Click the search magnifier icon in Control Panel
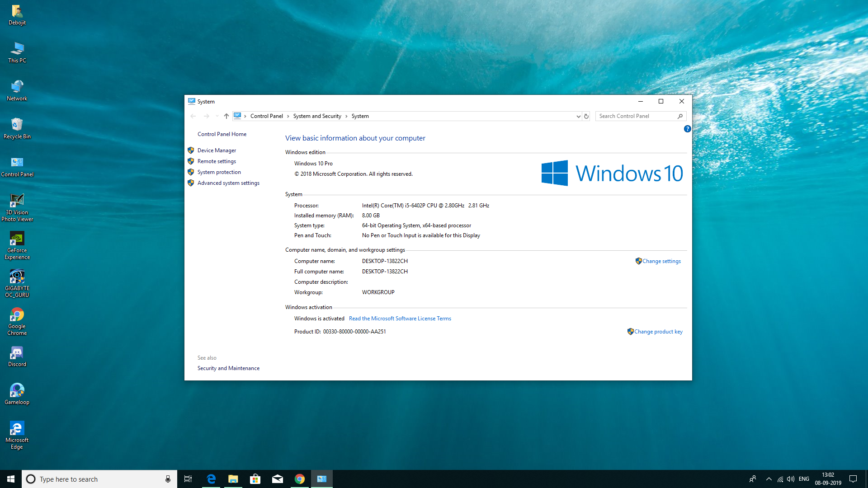This screenshot has width=868, height=488. [680, 116]
